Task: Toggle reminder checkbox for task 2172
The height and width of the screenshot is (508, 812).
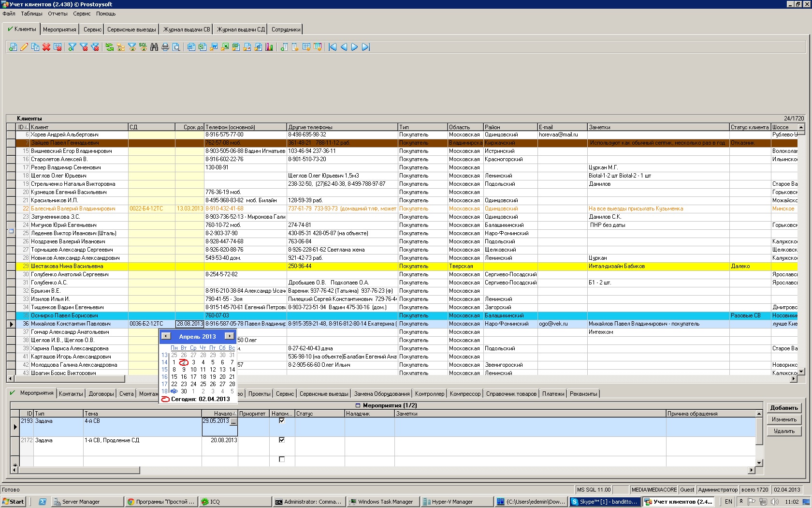Action: point(282,440)
